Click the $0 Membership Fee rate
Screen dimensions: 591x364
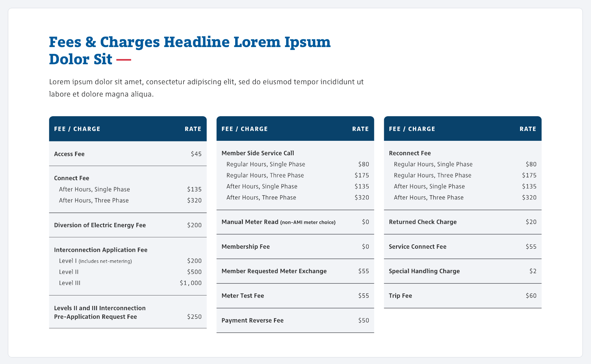point(365,247)
